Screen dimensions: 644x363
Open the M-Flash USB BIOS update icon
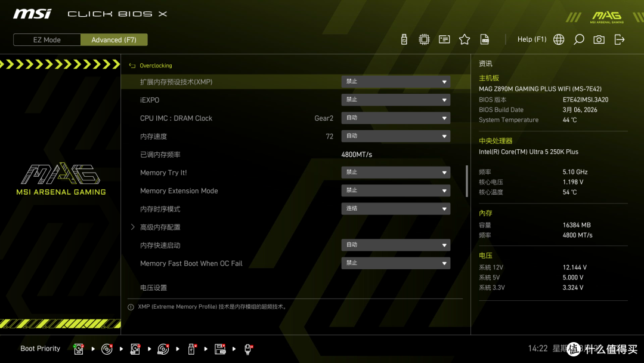[404, 39]
